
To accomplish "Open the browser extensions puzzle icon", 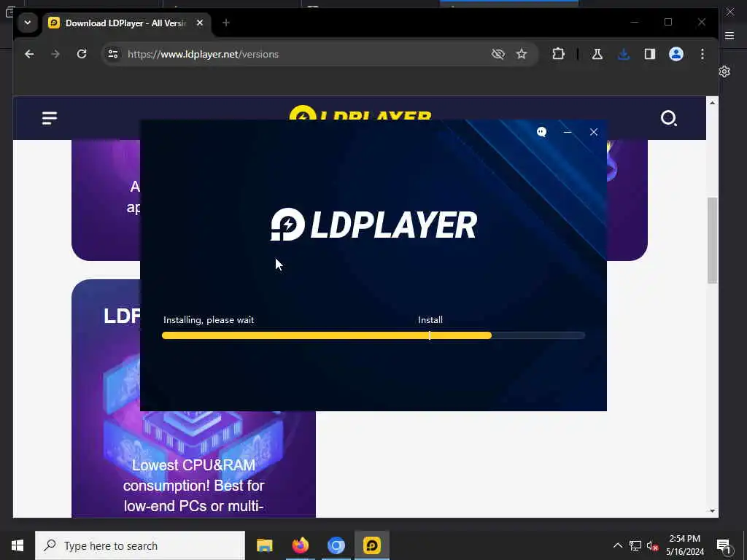I will [558, 54].
